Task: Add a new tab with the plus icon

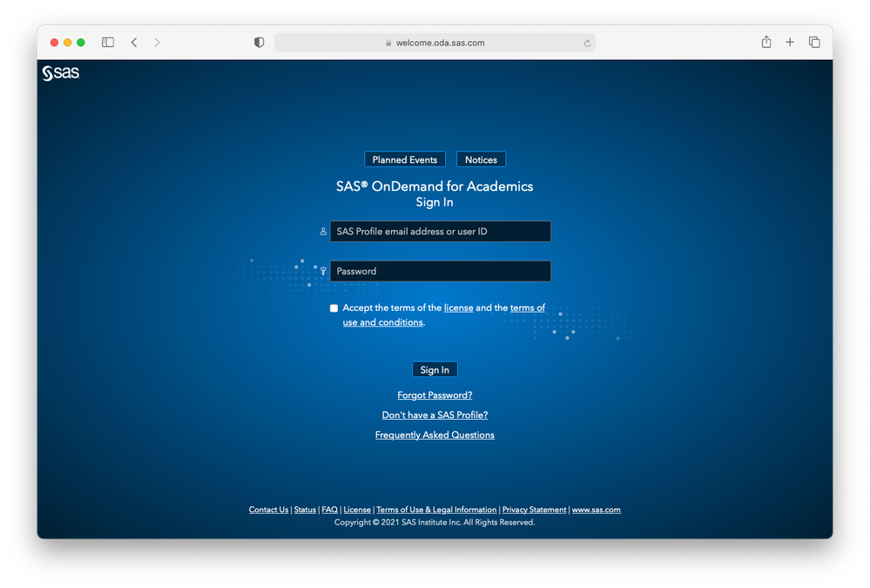Action: tap(790, 42)
